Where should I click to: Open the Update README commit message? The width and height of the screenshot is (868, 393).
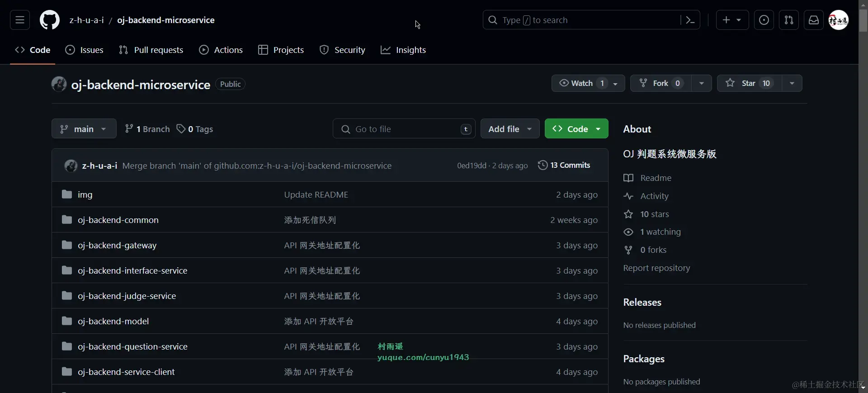[x=316, y=194]
